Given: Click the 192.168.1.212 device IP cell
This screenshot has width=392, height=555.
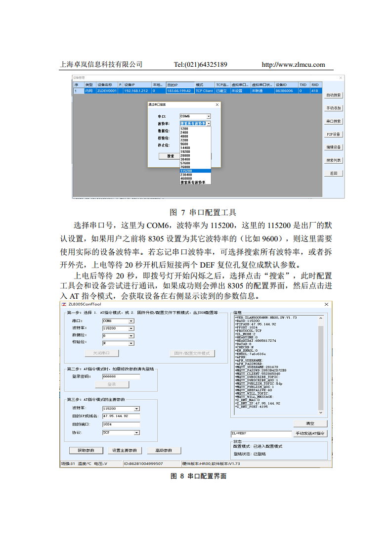Looking at the screenshot, I should (x=137, y=91).
